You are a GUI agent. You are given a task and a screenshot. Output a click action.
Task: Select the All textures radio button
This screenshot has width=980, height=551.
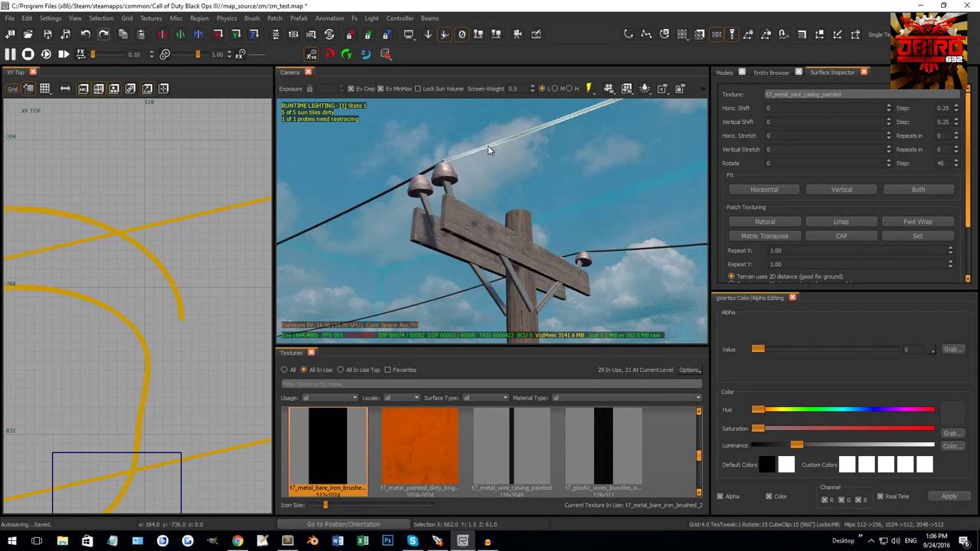click(284, 370)
